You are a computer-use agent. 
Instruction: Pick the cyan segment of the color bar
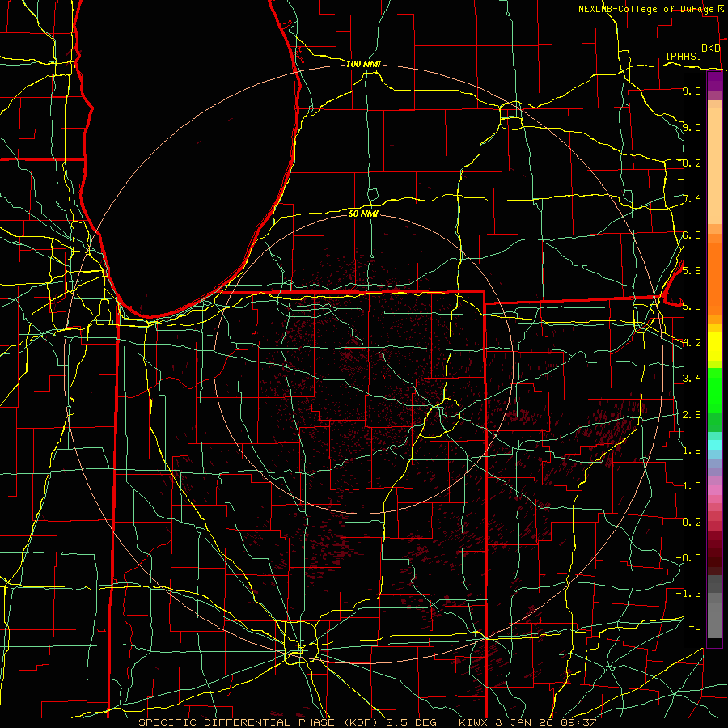(x=714, y=445)
